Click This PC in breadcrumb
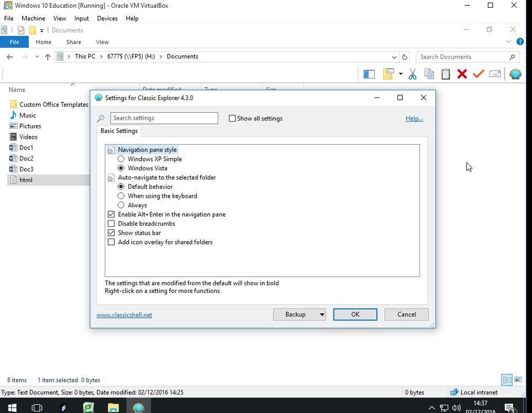This screenshot has height=413, width=532. point(85,56)
